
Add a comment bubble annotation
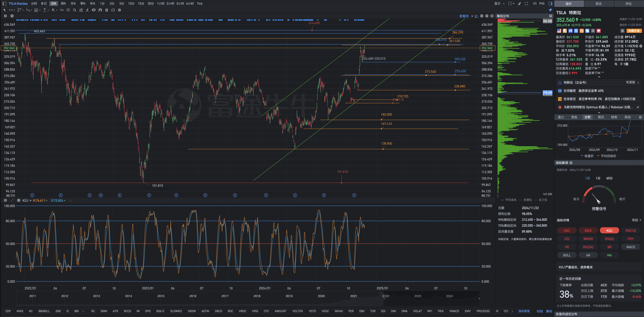click(x=68, y=10)
